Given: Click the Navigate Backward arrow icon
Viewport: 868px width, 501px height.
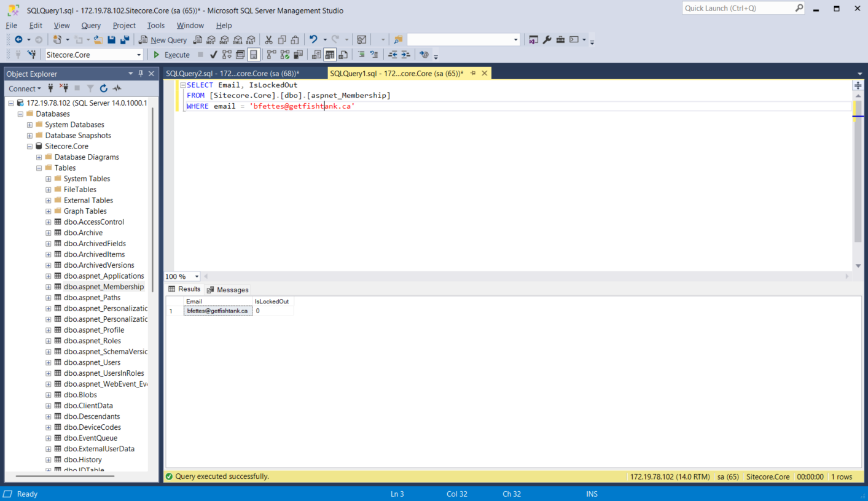Looking at the screenshot, I should pos(18,39).
